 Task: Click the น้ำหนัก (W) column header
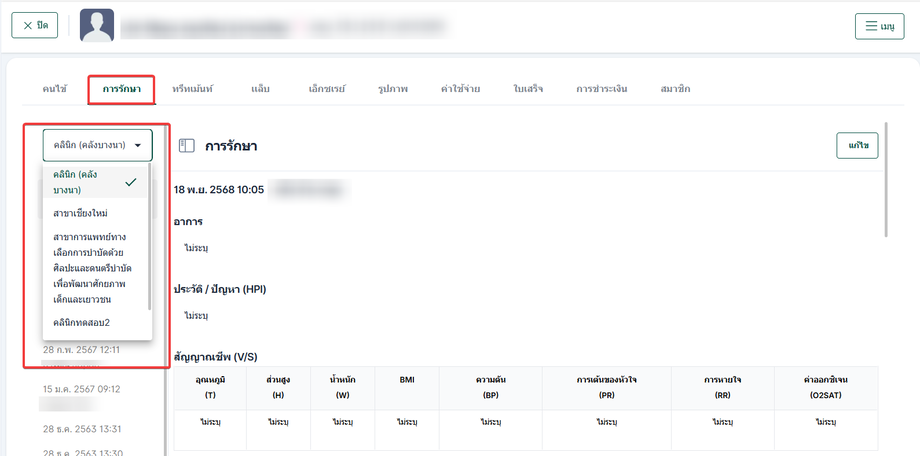[x=343, y=388]
